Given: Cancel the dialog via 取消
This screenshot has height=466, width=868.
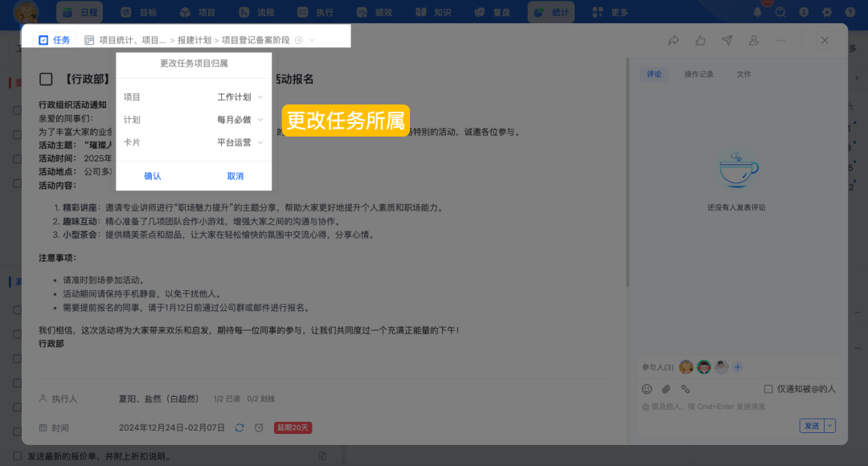Looking at the screenshot, I should (x=233, y=176).
